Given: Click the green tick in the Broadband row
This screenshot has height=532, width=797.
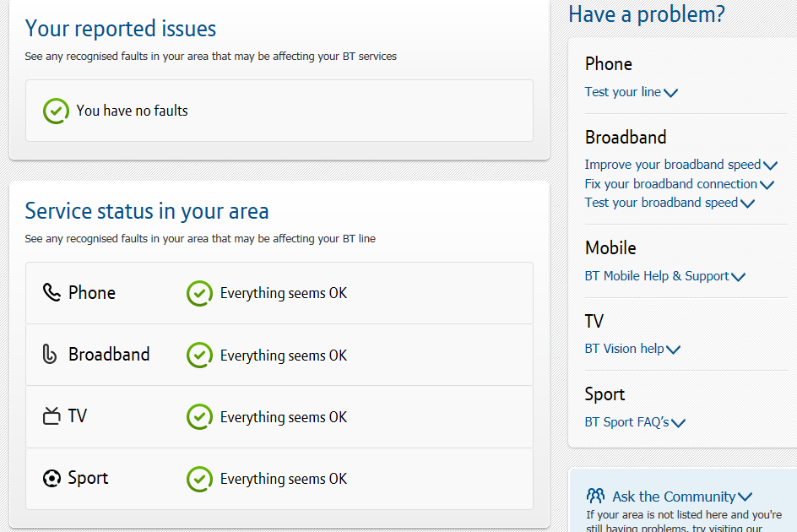Looking at the screenshot, I should [x=199, y=355].
